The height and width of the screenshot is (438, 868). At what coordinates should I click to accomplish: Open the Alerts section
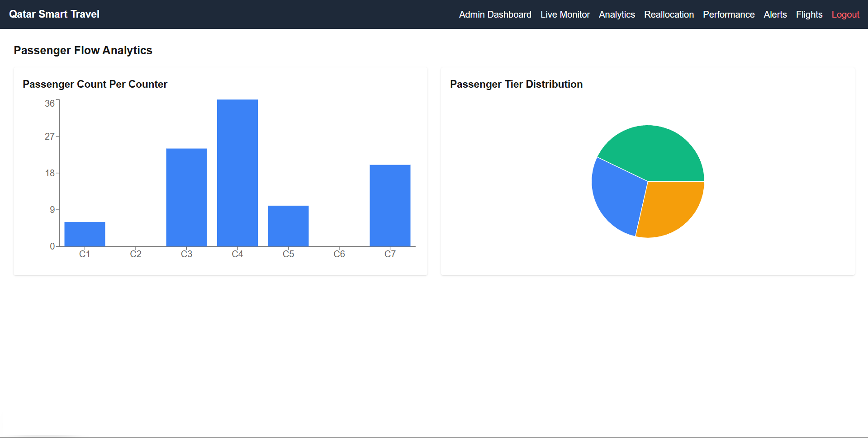pyautogui.click(x=775, y=14)
